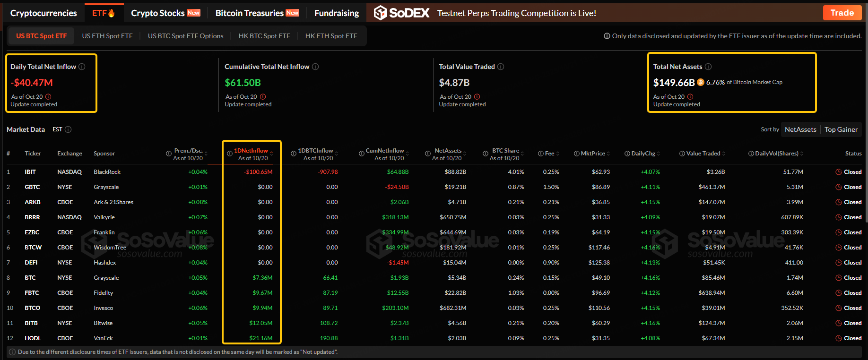868x360 pixels.
Task: Select the HK BTC Spot ETF tab
Action: pyautogui.click(x=264, y=36)
